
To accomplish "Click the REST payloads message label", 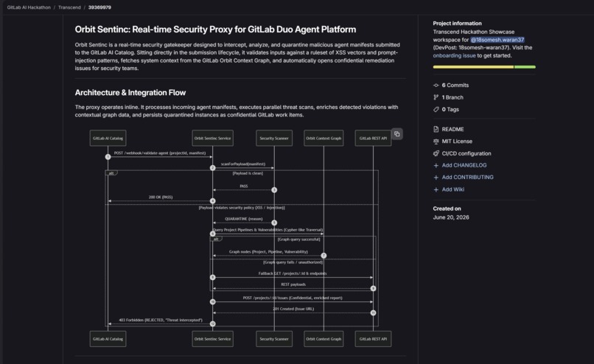I will click(x=293, y=284).
